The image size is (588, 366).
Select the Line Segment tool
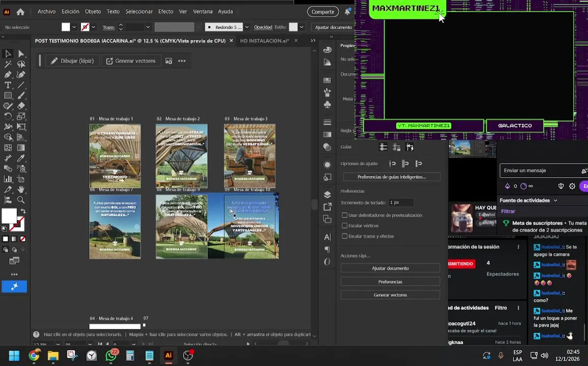coord(21,85)
